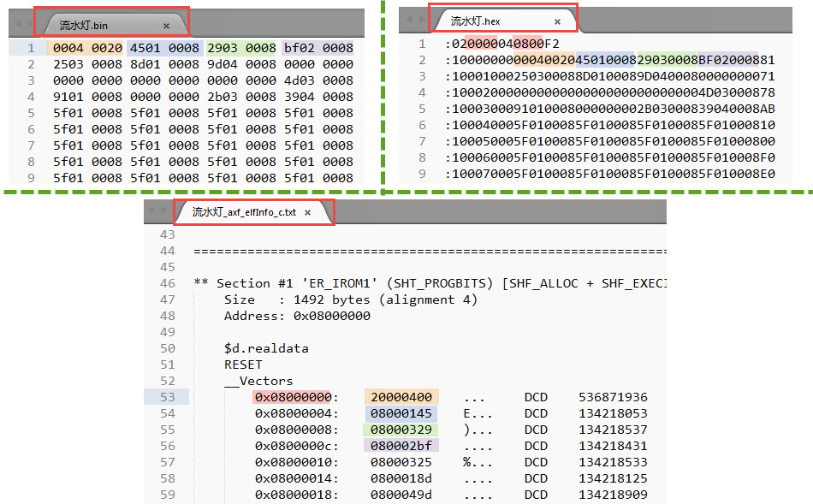Click the RESET line in elfInfo file
This screenshot has width=813, height=504.
(x=241, y=365)
